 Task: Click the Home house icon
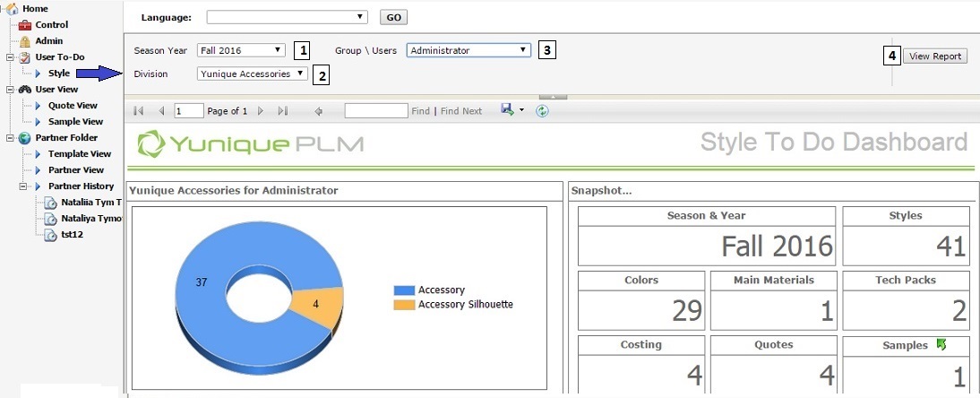pos(12,9)
